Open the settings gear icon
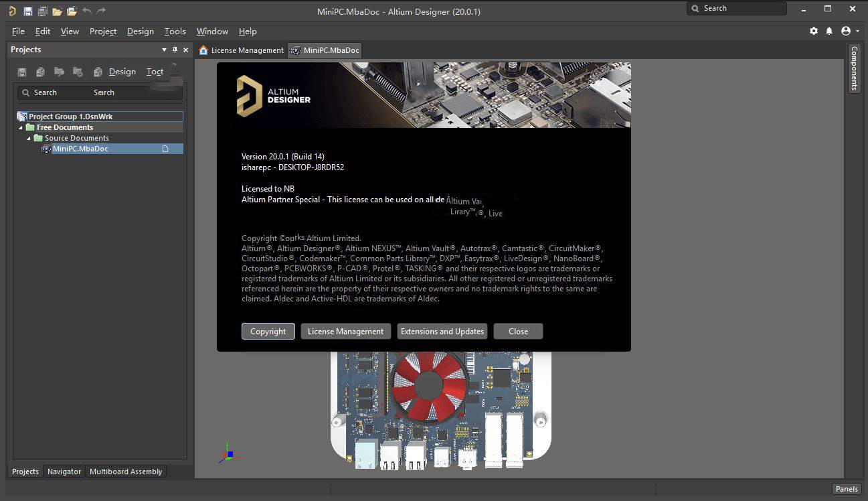 (814, 31)
